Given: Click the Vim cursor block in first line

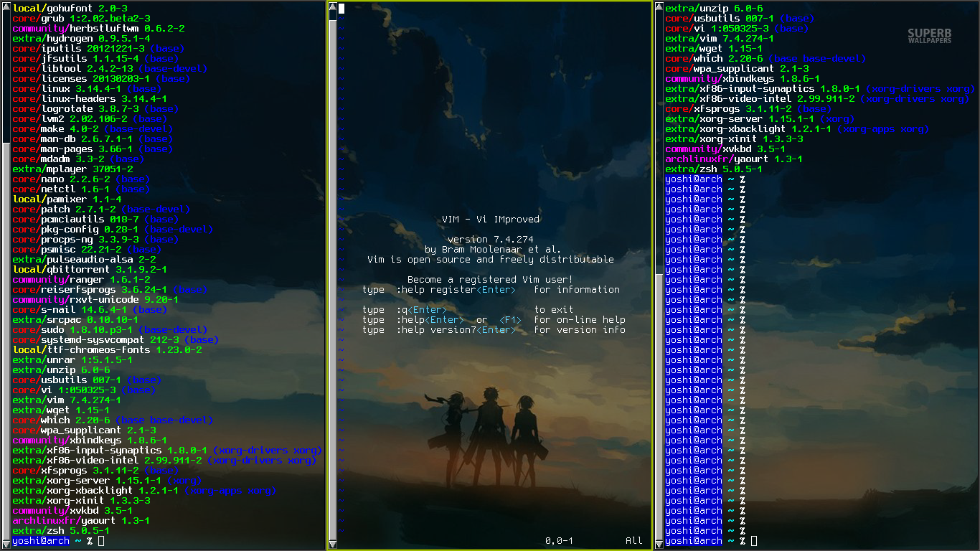Looking at the screenshot, I should pos(341,9).
